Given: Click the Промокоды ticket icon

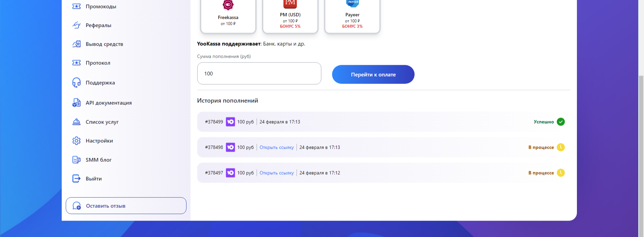Looking at the screenshot, I should [x=76, y=6].
